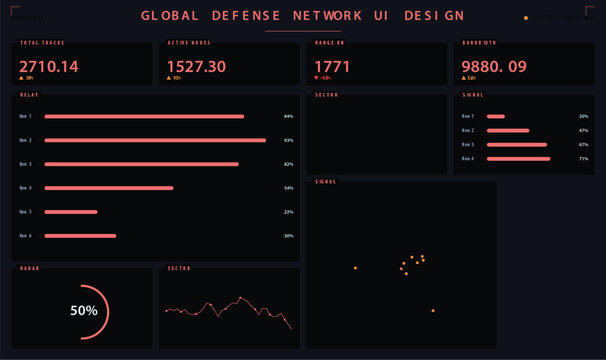Image resolution: width=606 pixels, height=360 pixels.
Task: Click the Signal bar showing 47%
Action: (508, 131)
